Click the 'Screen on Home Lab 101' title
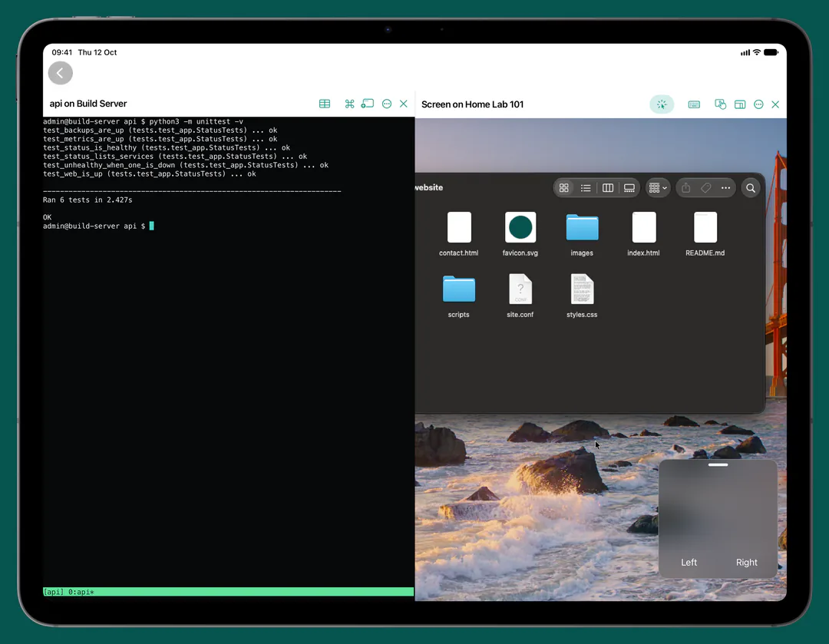 click(473, 104)
